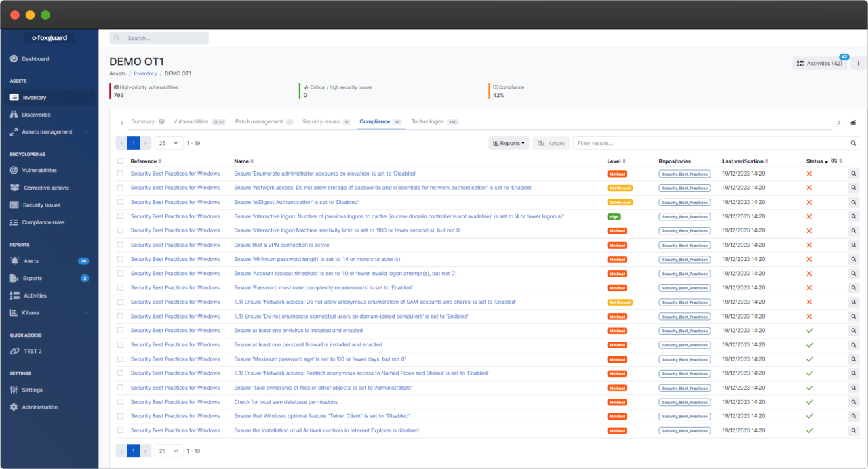The width and height of the screenshot is (868, 469).
Task: Select the Compliance rules sidebar item
Action: coord(44,222)
